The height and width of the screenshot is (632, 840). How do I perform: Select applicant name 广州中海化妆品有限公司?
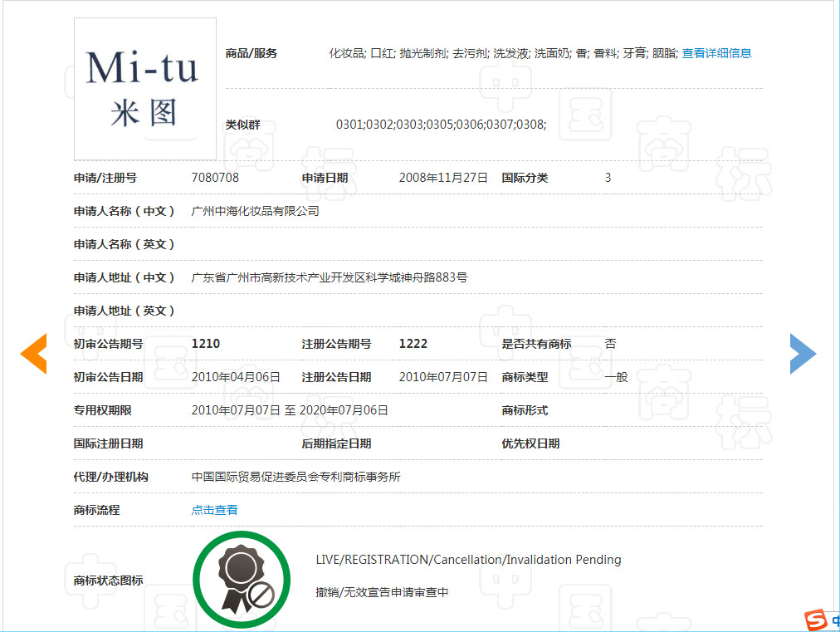tap(255, 211)
